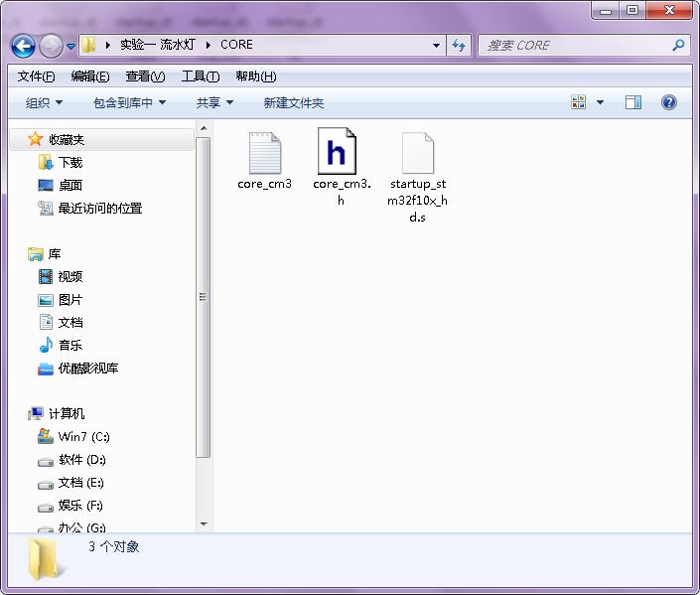Screen dimensions: 700x595
Task: Click the core_cm3.h file name label
Action: (x=342, y=192)
